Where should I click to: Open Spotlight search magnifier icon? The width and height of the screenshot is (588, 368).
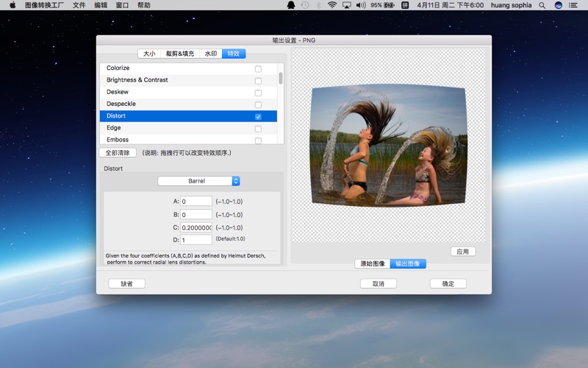[542, 5]
